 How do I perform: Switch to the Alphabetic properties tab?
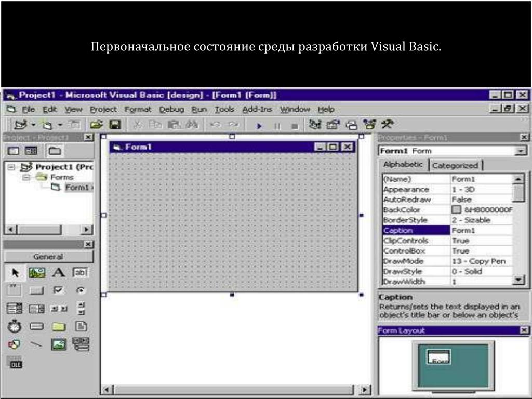tap(403, 165)
